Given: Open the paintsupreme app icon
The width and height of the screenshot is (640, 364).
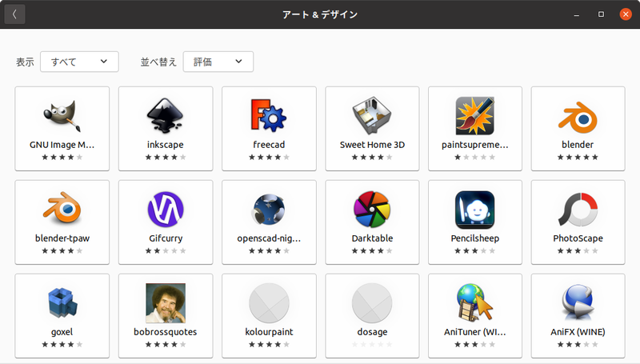Looking at the screenshot, I should point(474,116).
